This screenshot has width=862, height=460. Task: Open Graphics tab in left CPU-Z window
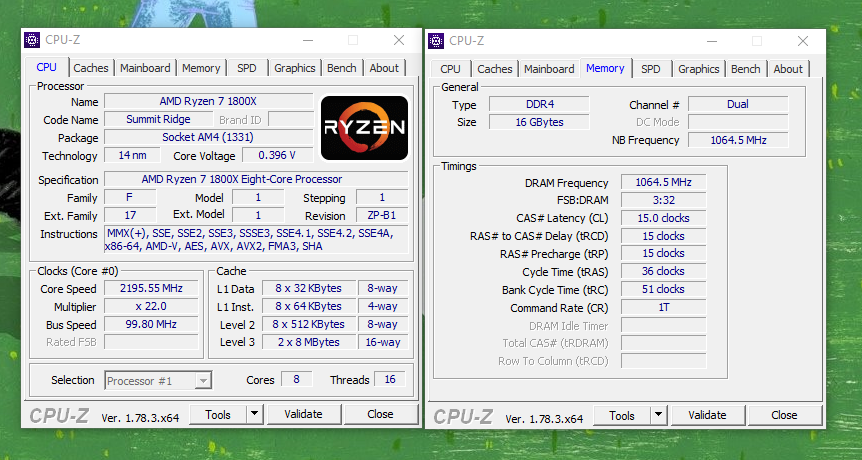click(295, 68)
